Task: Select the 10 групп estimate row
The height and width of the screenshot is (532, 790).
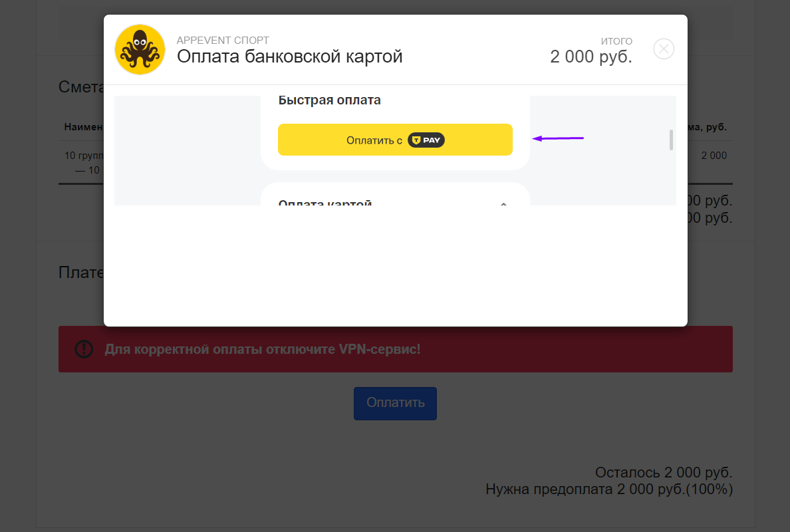Action: point(84,162)
